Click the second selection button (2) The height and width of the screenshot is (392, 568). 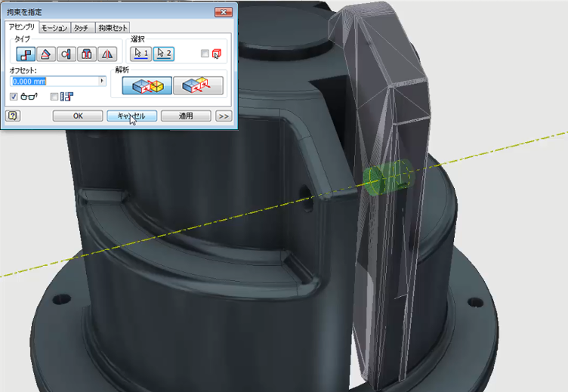click(x=164, y=54)
